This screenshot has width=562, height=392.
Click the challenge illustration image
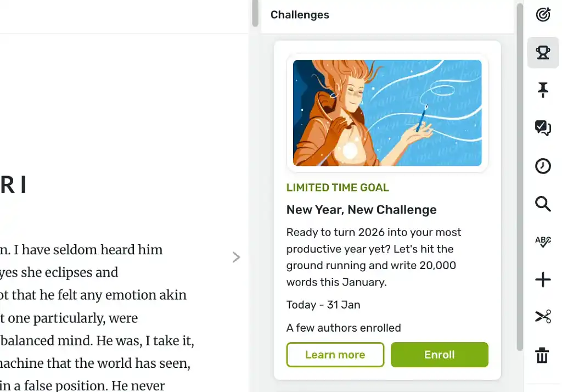[387, 113]
